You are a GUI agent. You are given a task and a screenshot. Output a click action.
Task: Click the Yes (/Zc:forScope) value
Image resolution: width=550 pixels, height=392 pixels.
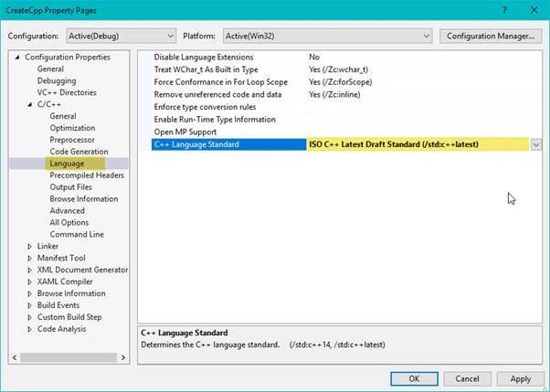point(340,82)
